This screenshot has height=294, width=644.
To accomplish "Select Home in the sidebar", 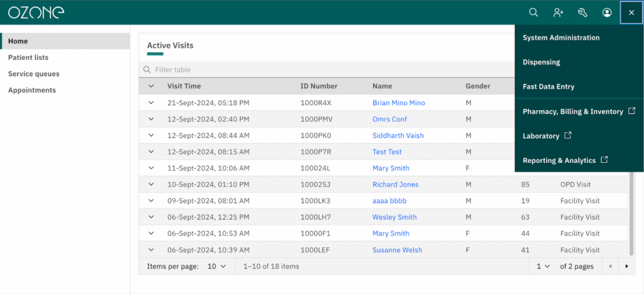I will (65, 41).
